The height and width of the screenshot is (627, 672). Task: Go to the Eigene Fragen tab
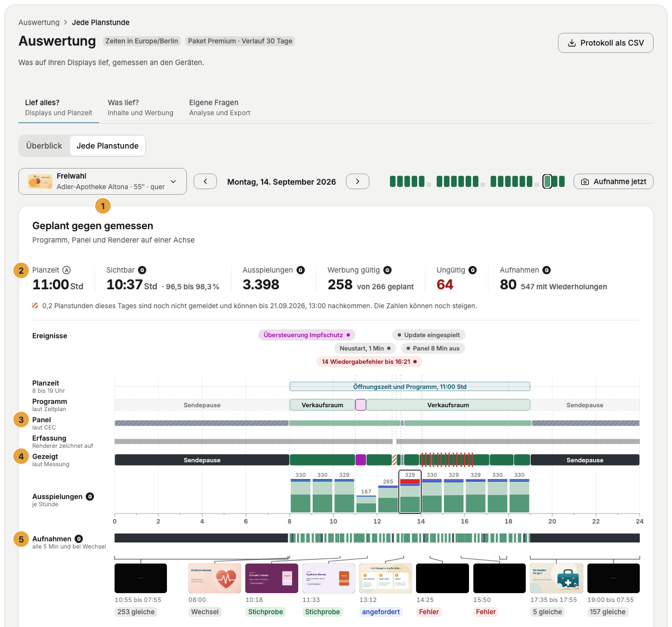coord(220,107)
